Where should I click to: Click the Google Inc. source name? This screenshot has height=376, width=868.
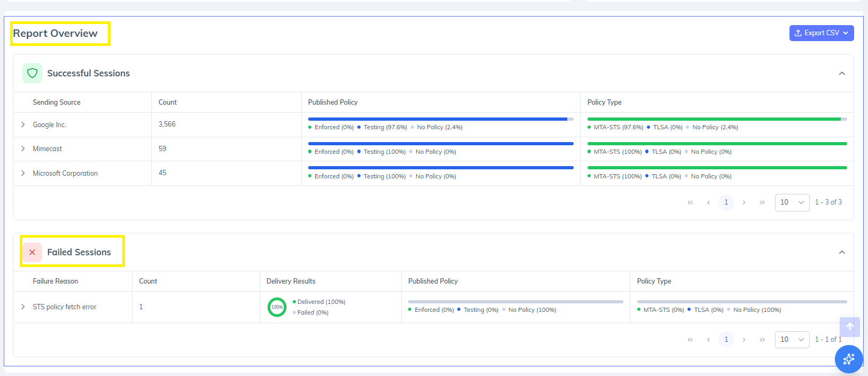(x=49, y=124)
